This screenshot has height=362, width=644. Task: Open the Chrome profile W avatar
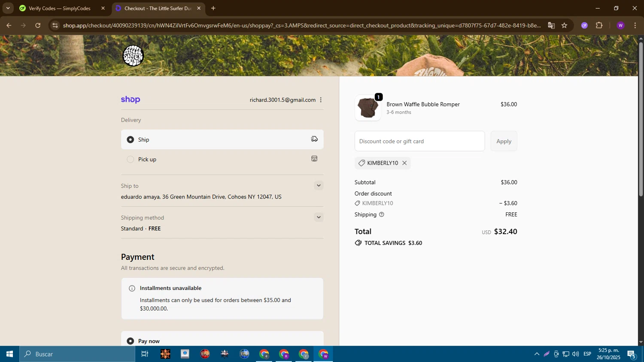[x=620, y=25]
